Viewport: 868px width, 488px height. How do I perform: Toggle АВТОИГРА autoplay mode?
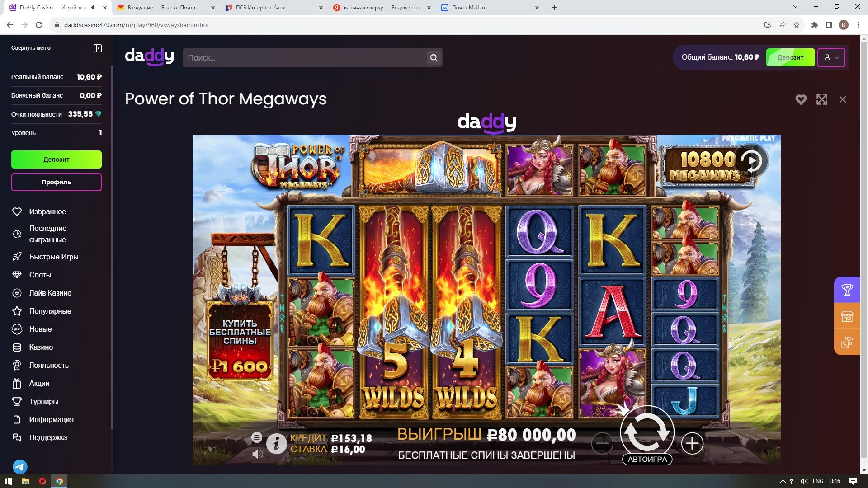pos(647,459)
